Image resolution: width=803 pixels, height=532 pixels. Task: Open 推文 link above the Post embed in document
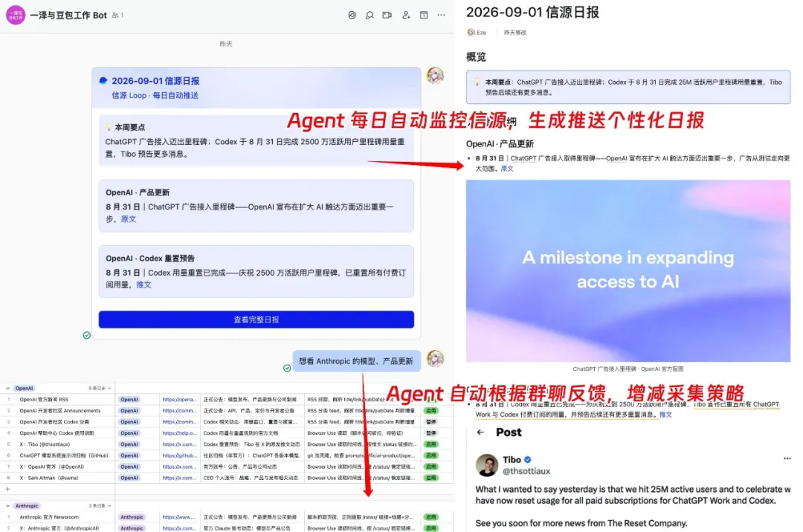665,415
